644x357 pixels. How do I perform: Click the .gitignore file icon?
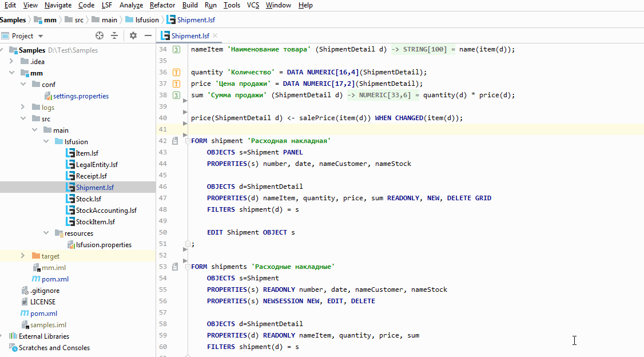point(25,291)
